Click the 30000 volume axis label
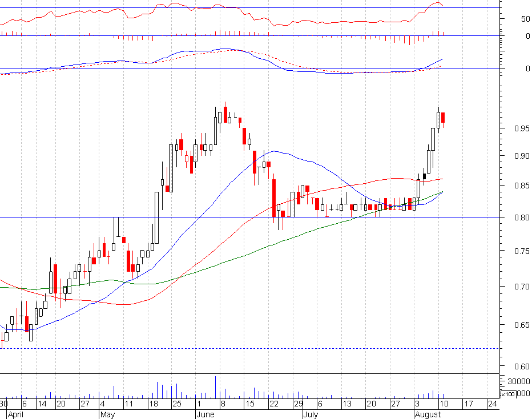Screen dimensions: 532x419 pos(519,382)
